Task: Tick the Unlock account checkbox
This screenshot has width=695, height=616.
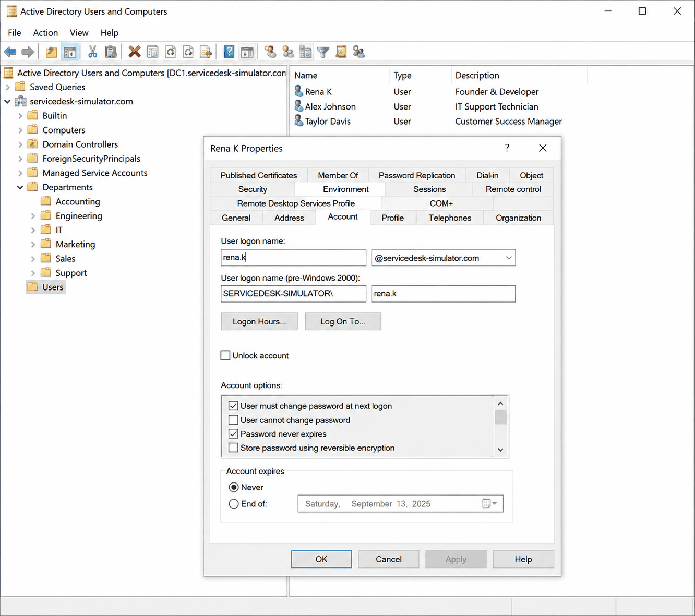Action: pyautogui.click(x=225, y=355)
